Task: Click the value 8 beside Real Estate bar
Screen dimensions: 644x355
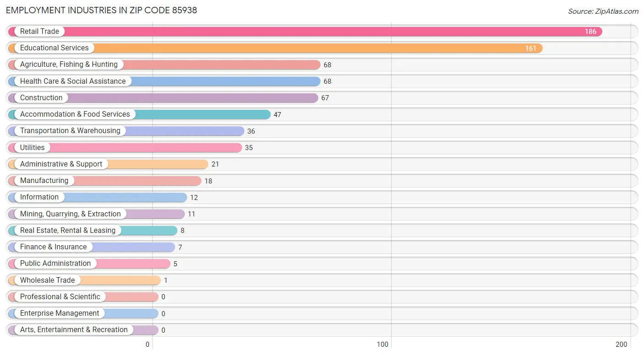Action: [x=182, y=231]
